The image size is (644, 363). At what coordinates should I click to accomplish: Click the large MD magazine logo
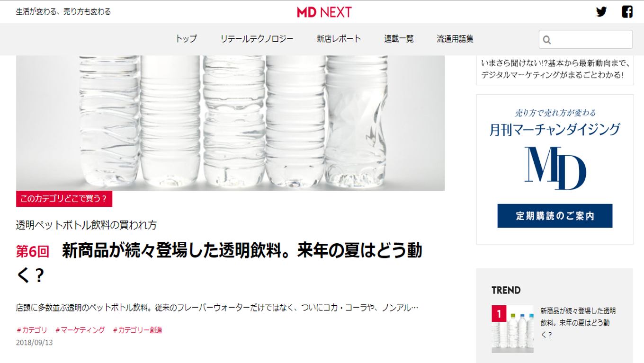(x=555, y=168)
